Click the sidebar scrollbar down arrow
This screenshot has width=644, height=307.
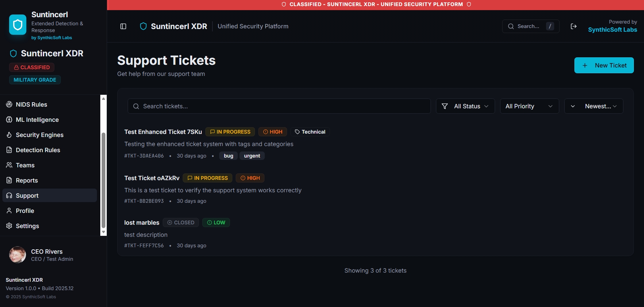click(104, 232)
